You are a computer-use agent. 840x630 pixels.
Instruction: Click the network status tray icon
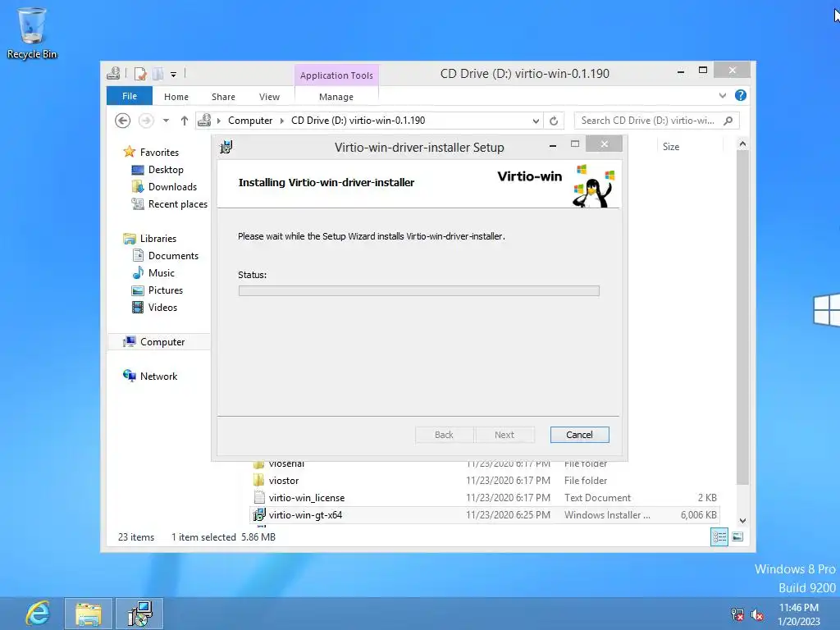pos(737,614)
